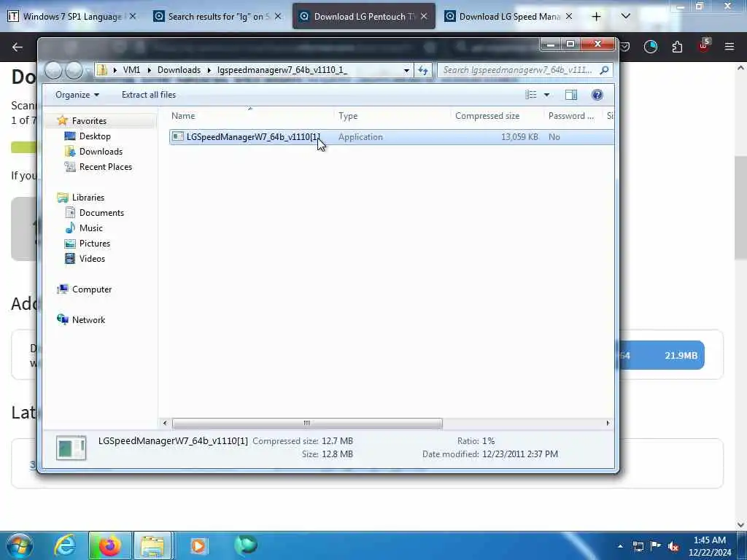Select Pictures library
The height and width of the screenshot is (560, 747).
(x=94, y=244)
